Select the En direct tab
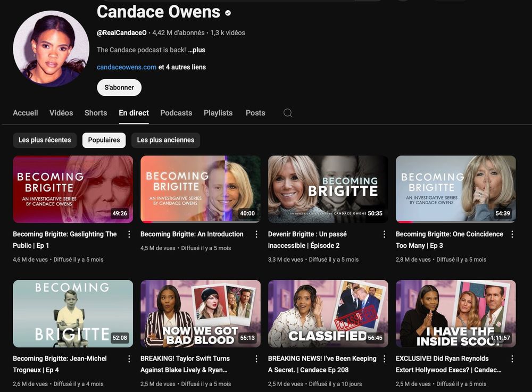The height and width of the screenshot is (392, 532). point(134,113)
